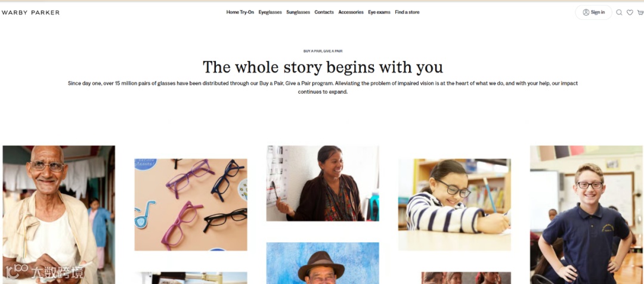644x284 pixels.
Task: Choose Find a store link
Action: 407,13
